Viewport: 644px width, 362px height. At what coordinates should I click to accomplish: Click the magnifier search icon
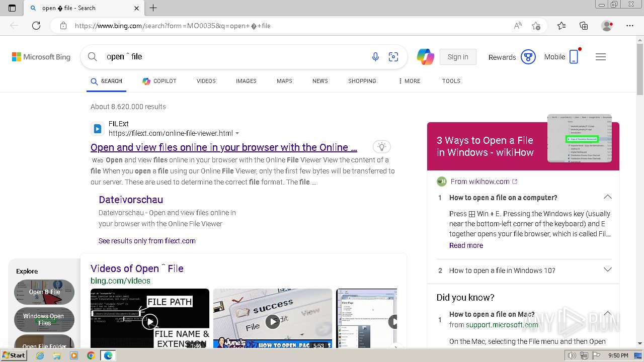(93, 57)
